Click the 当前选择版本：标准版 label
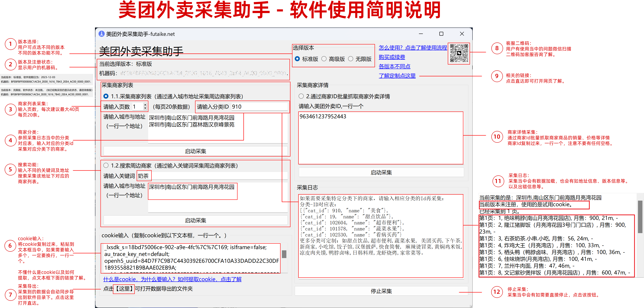This screenshot has height=308, width=644. [126, 64]
